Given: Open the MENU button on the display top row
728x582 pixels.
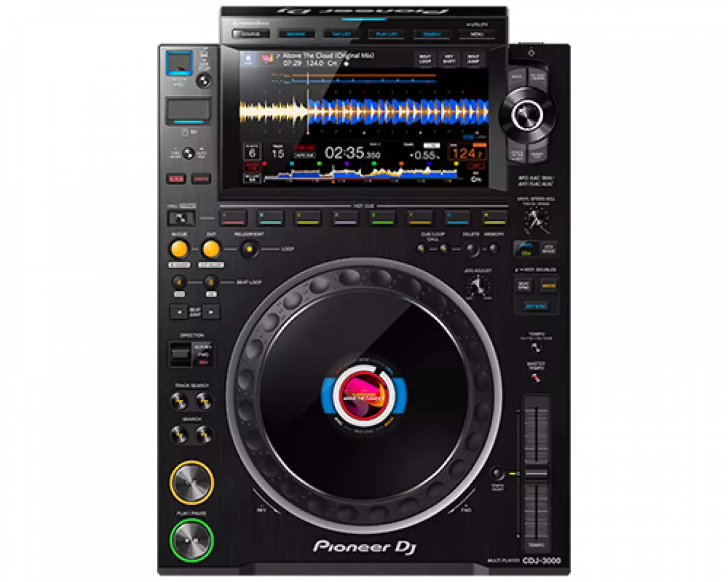Looking at the screenshot, I should [x=477, y=34].
